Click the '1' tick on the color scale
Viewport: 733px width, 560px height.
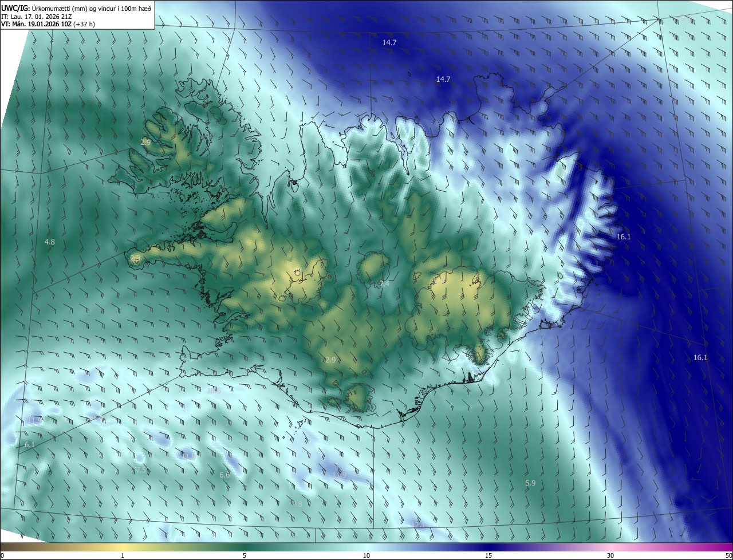123,555
